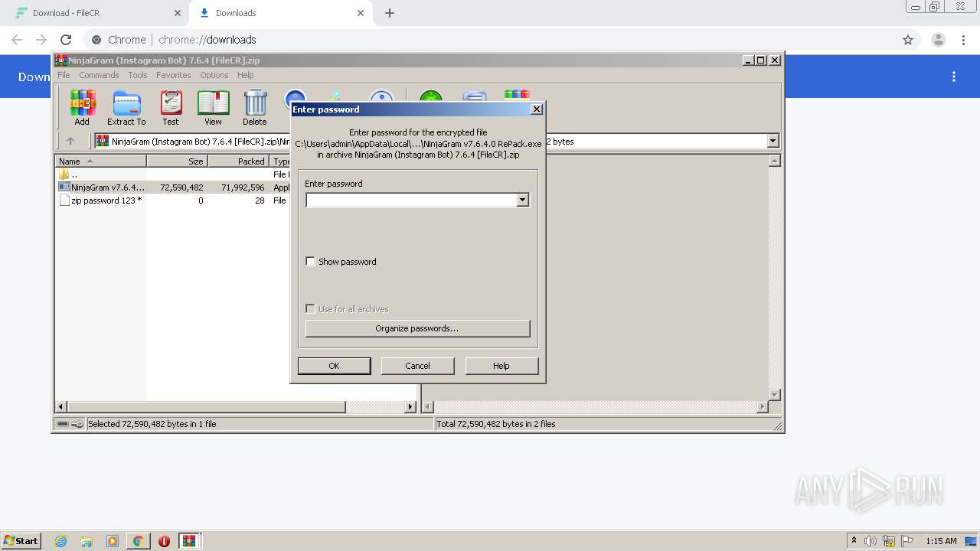This screenshot has height=551, width=980.
Task: Sort files by the Size column header
Action: 177,161
